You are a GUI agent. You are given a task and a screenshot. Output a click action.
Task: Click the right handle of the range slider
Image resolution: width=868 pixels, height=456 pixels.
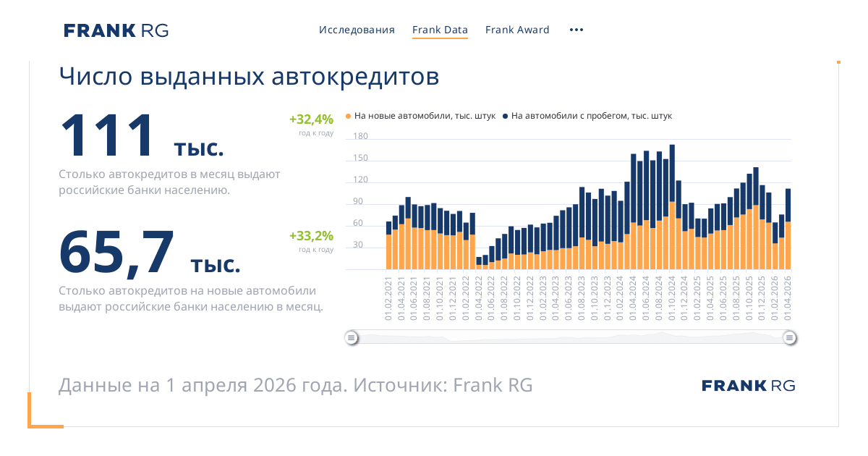coord(790,337)
